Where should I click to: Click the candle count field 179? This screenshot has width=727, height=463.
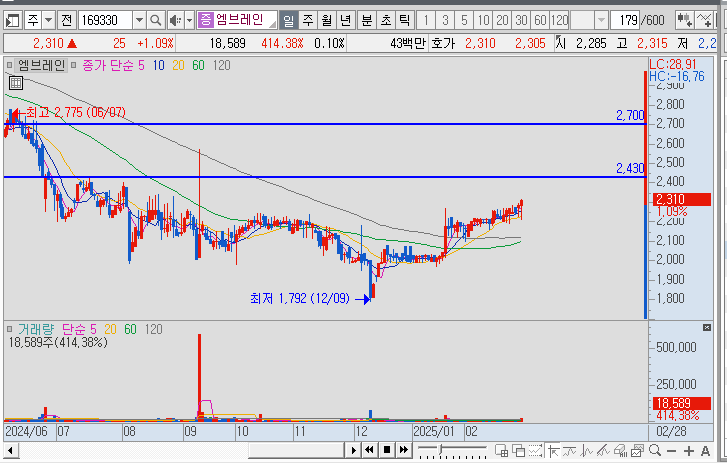pos(625,20)
